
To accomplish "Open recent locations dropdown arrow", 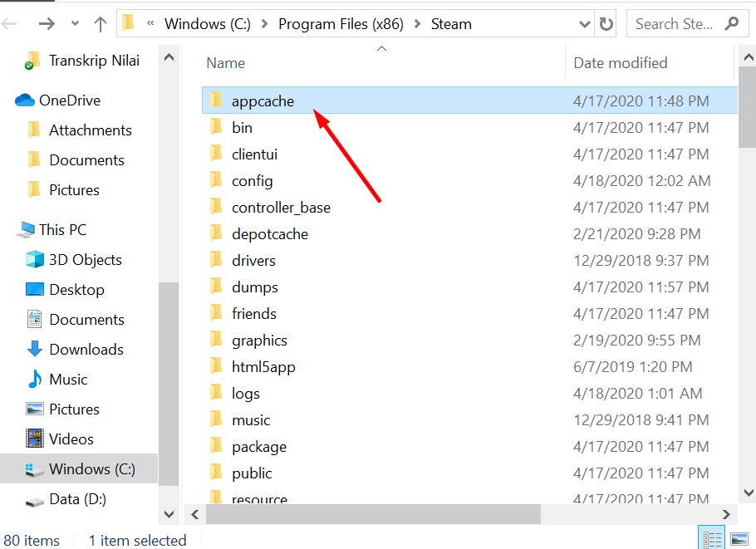I will click(75, 24).
